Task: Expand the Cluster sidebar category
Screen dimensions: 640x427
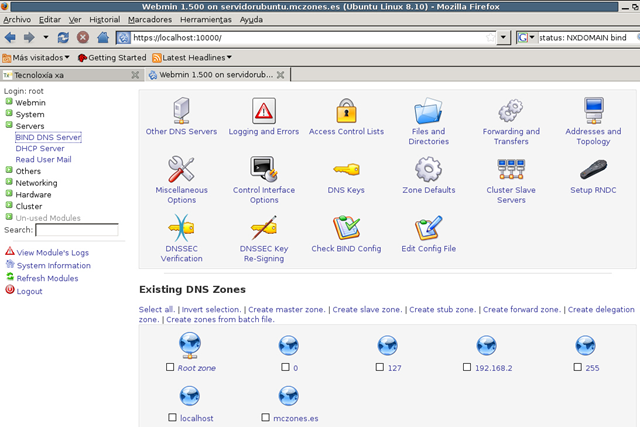Action: pyautogui.click(x=9, y=205)
